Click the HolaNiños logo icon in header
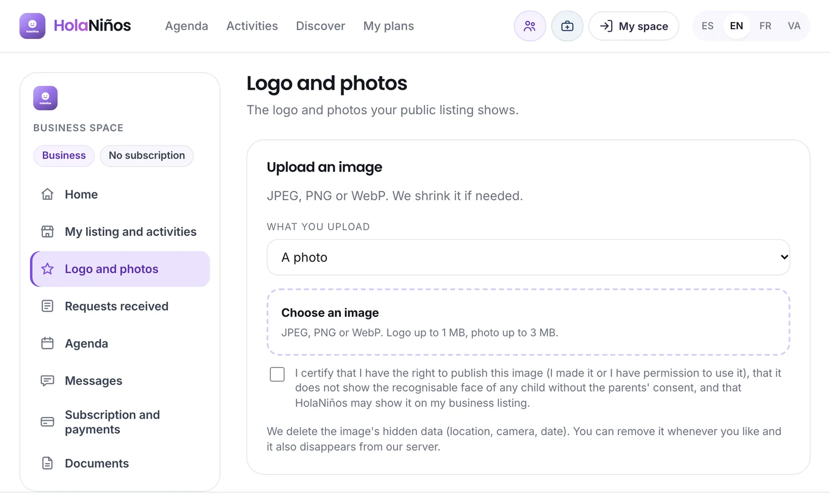 coord(32,26)
